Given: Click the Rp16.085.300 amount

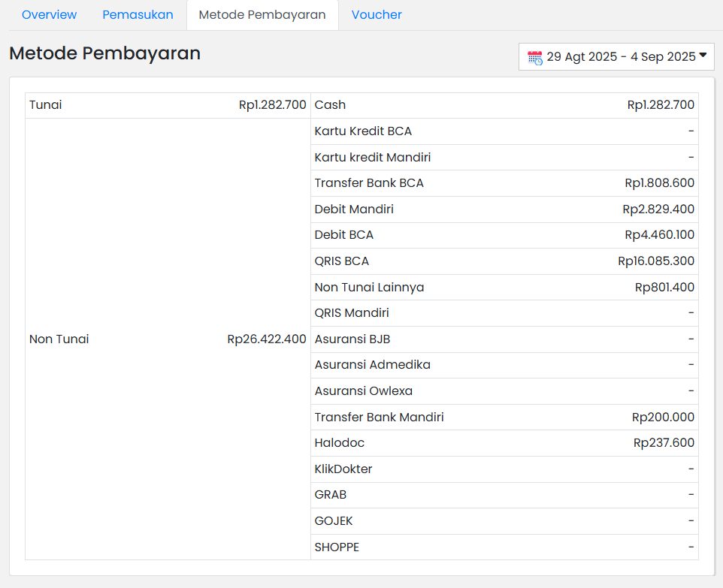Looking at the screenshot, I should tap(656, 261).
